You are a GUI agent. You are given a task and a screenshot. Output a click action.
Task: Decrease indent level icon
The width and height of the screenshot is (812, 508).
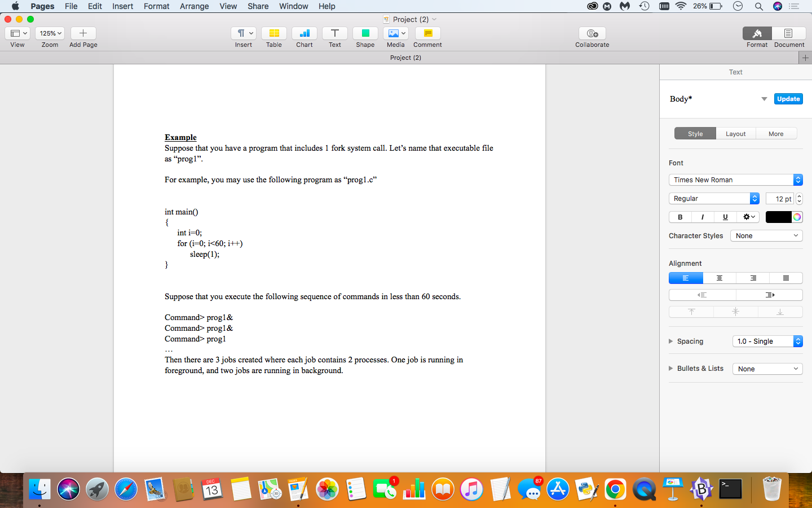click(x=702, y=295)
